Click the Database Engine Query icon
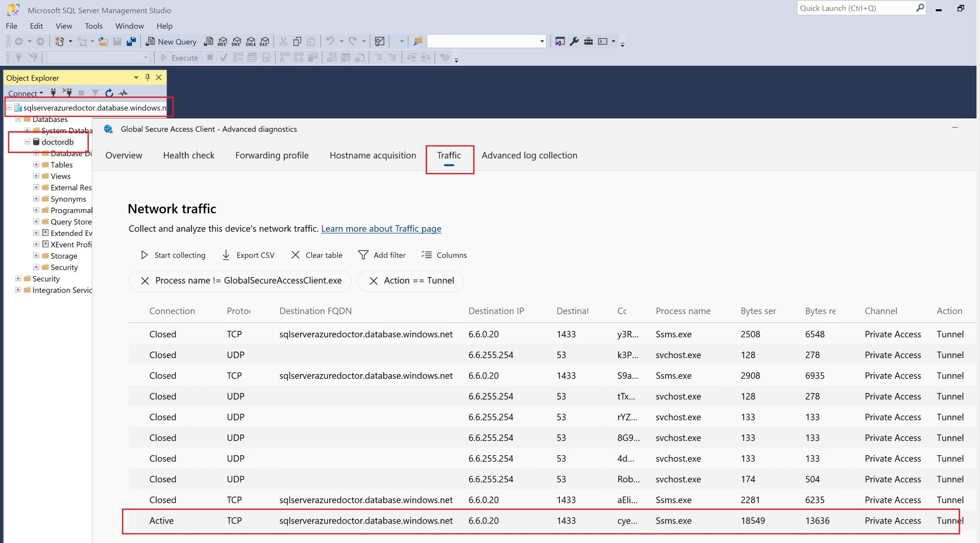 (x=208, y=41)
